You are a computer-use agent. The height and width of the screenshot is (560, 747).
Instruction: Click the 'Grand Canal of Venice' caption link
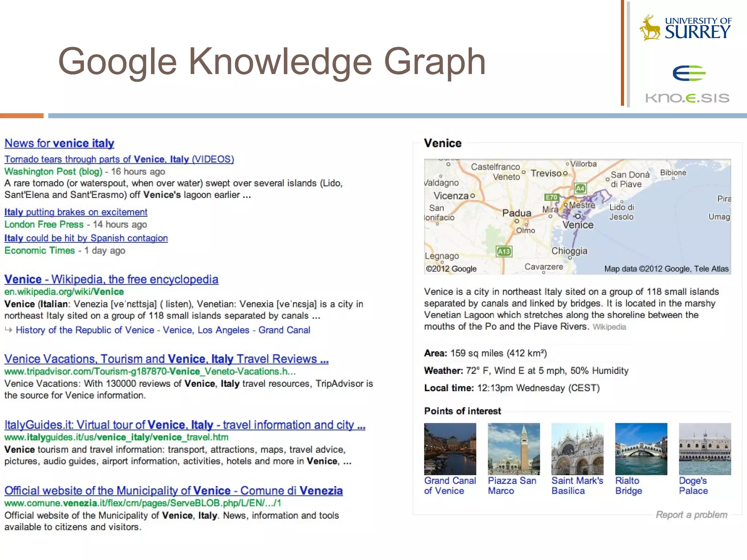tap(450, 486)
